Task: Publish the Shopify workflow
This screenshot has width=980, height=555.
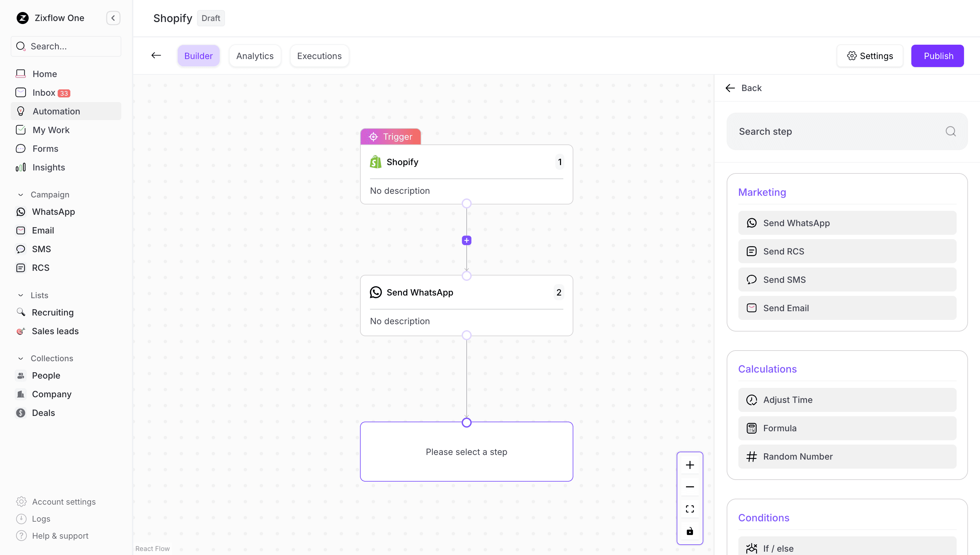Action: click(937, 56)
